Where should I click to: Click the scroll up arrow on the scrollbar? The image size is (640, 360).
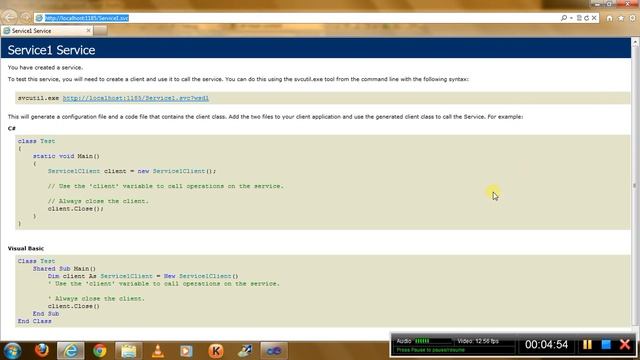point(635,42)
